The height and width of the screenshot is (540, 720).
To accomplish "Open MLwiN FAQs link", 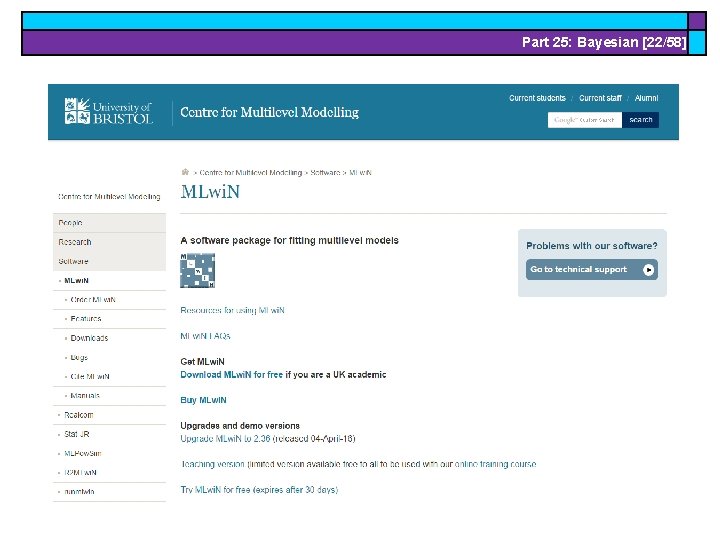I will pos(205,336).
